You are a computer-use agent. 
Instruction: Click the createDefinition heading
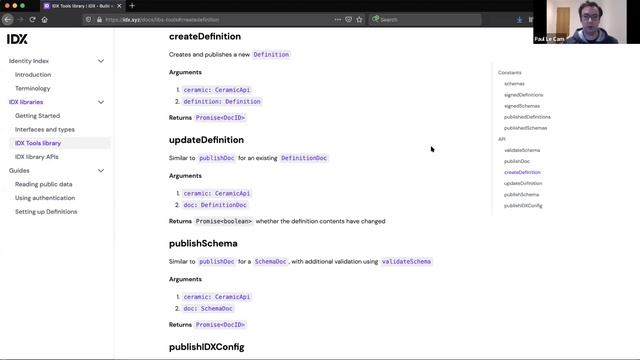pos(205,36)
